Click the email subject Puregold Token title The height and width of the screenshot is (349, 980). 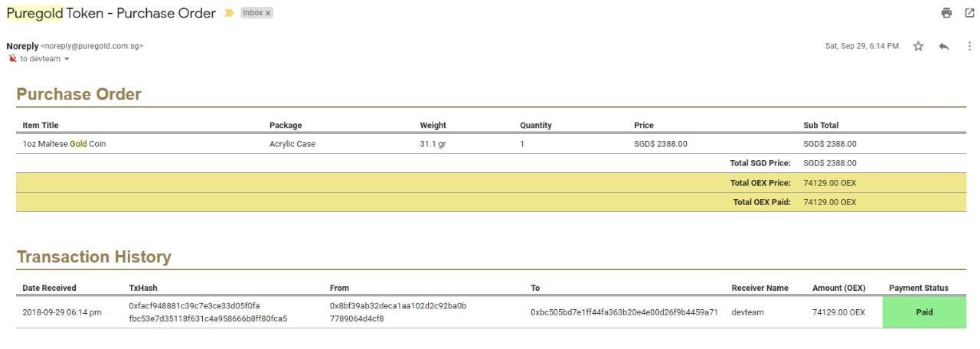click(x=111, y=13)
